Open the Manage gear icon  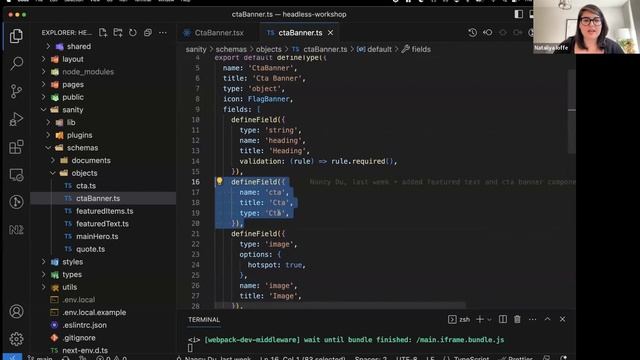click(x=16, y=339)
